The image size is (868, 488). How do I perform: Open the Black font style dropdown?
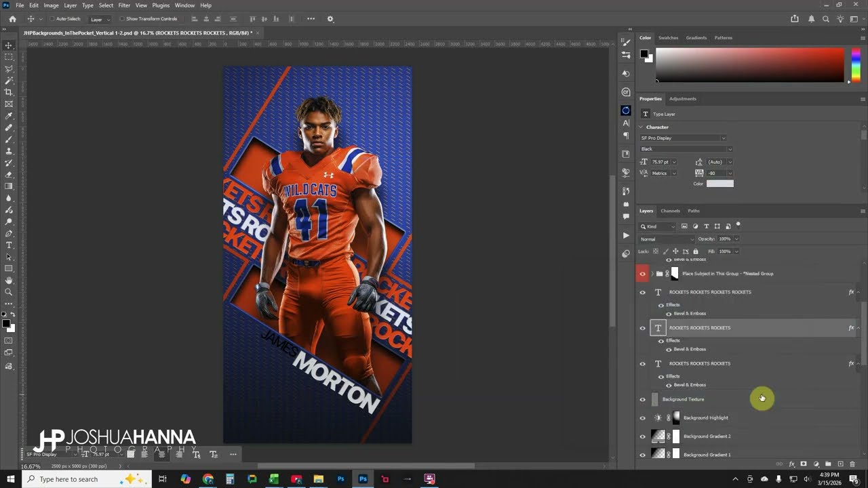686,149
